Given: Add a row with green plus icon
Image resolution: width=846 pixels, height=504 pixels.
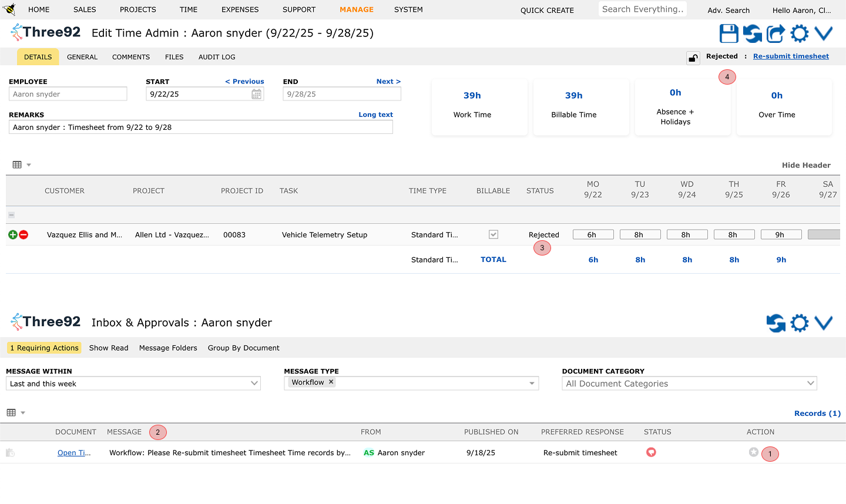Looking at the screenshot, I should click(13, 235).
